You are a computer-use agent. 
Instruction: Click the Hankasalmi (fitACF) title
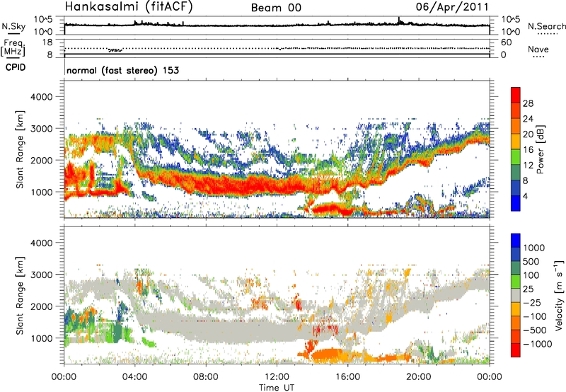point(129,6)
